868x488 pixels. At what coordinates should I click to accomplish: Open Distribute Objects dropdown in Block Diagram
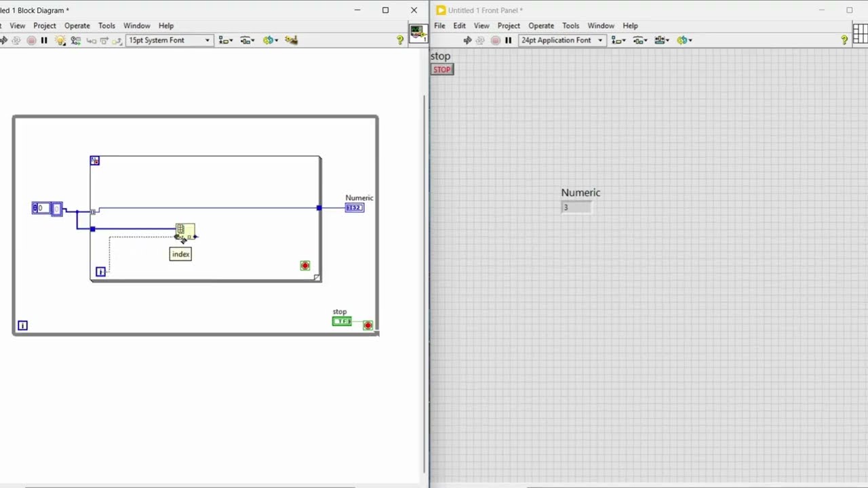pyautogui.click(x=248, y=41)
